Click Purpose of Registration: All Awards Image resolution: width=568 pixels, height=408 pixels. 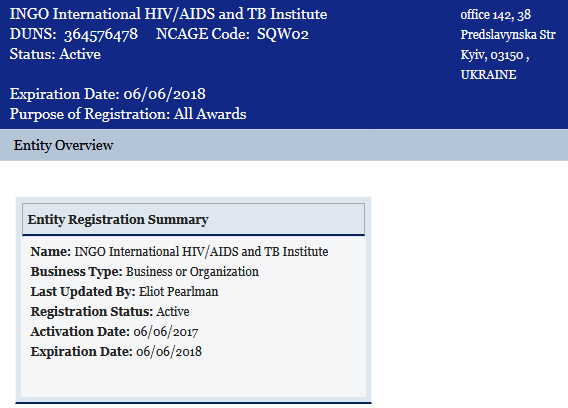[x=128, y=114]
